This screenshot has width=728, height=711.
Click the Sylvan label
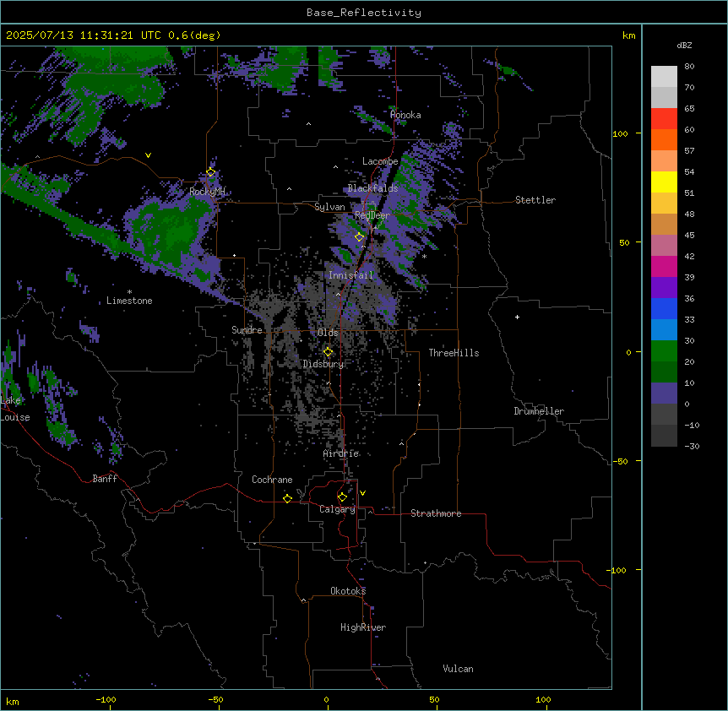329,207
